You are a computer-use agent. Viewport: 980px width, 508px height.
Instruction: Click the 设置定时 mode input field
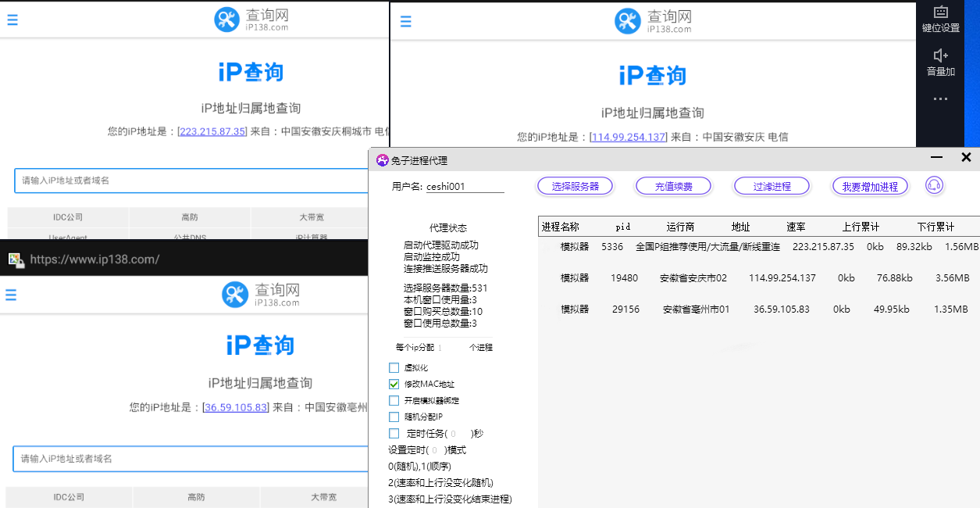click(436, 450)
